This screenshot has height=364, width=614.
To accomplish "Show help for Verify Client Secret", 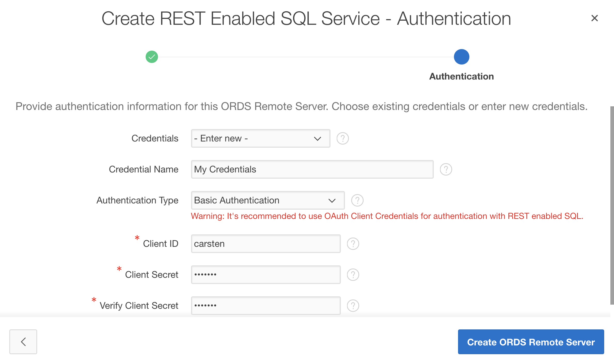I will 353,306.
